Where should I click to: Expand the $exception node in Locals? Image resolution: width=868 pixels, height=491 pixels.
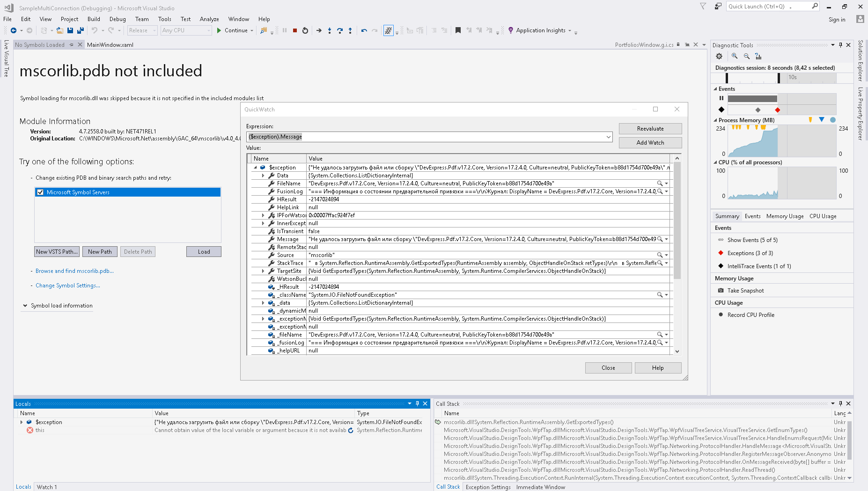22,422
